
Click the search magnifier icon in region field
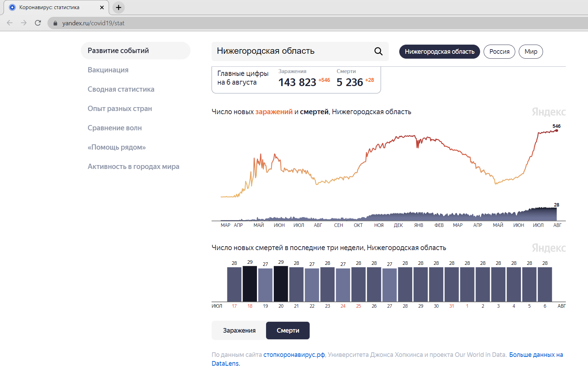378,51
